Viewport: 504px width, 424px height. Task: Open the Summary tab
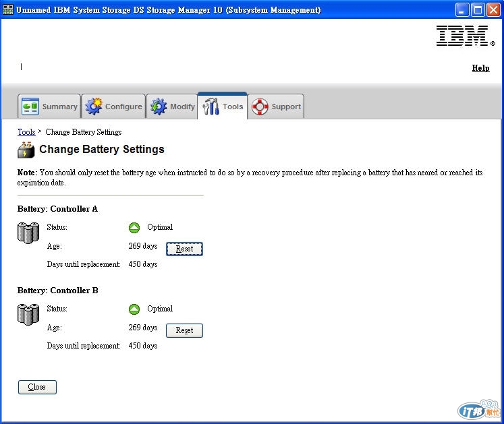[x=49, y=107]
